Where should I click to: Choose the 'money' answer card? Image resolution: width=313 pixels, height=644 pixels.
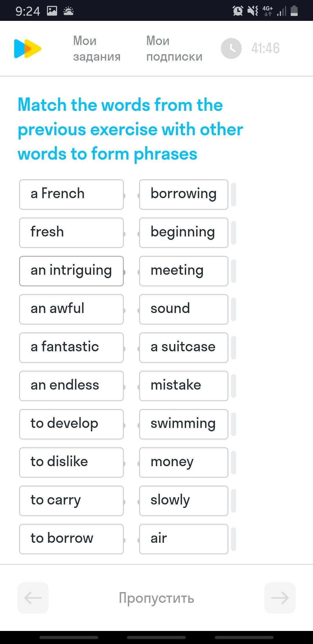pyautogui.click(x=183, y=462)
